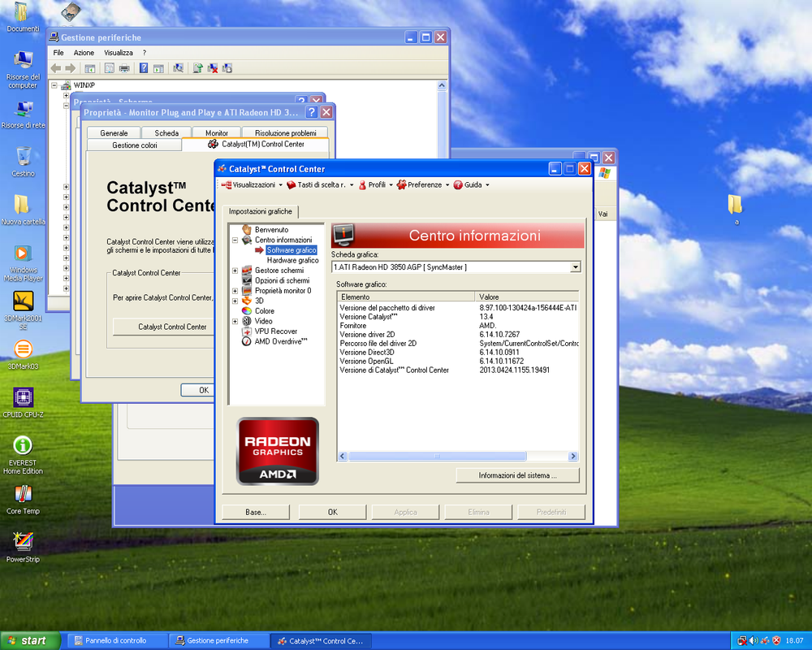Select the Benvenuto hand icon in Catalyst tree
Screen dimensions: 812x650
[247, 230]
